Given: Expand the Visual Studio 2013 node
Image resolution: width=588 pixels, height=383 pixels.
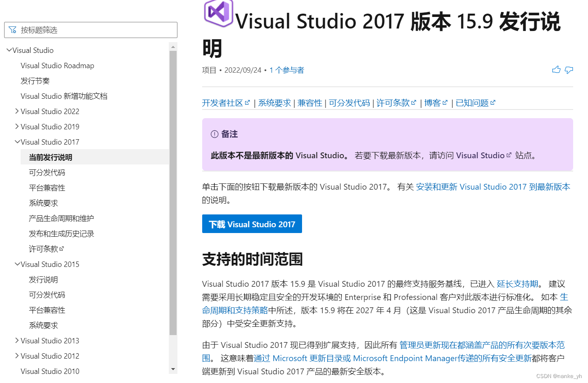Looking at the screenshot, I should [17, 340].
